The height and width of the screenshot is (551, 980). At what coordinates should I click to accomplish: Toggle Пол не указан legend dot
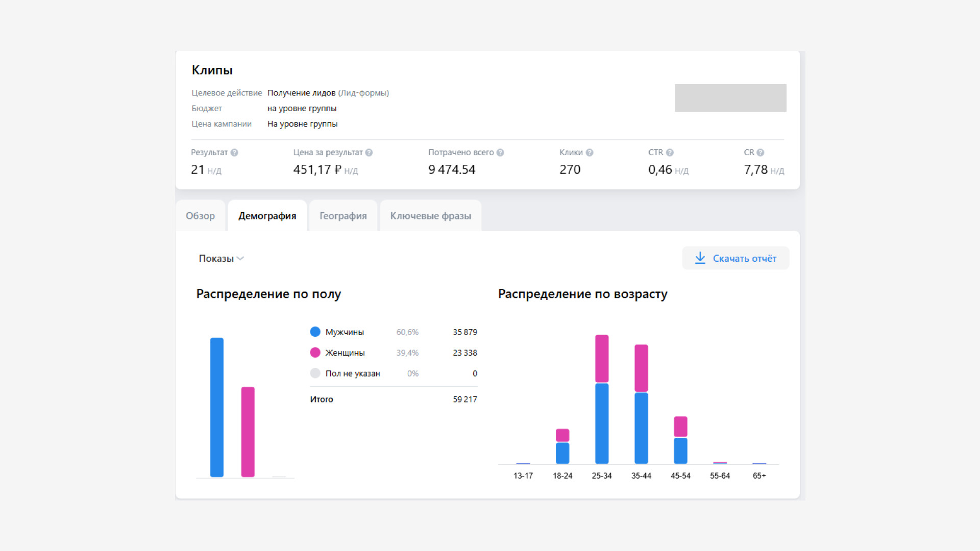tap(315, 373)
